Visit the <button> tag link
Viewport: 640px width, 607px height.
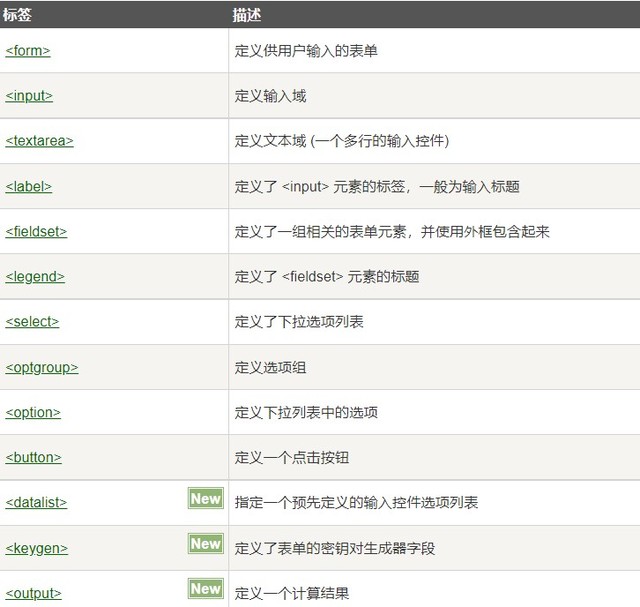click(x=33, y=457)
